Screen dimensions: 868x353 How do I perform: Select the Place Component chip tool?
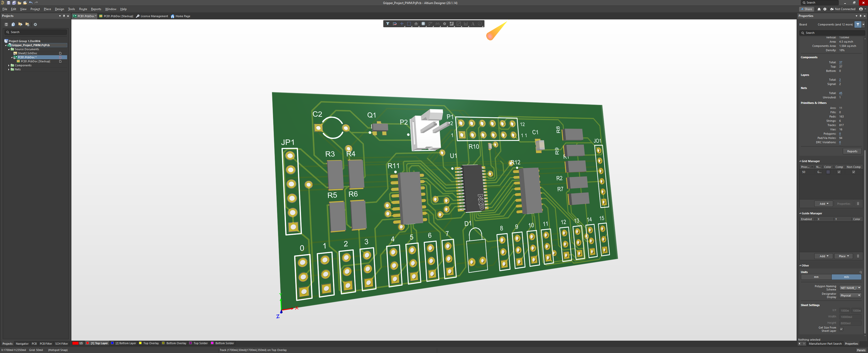[423, 24]
